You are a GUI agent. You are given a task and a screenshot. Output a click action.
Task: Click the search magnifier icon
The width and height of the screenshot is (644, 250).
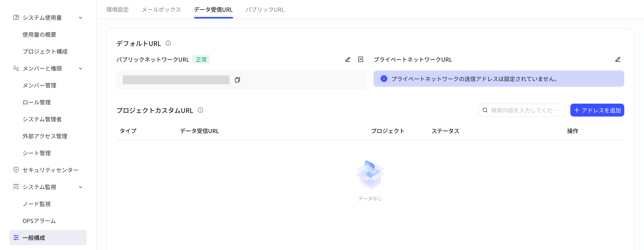pyautogui.click(x=485, y=110)
